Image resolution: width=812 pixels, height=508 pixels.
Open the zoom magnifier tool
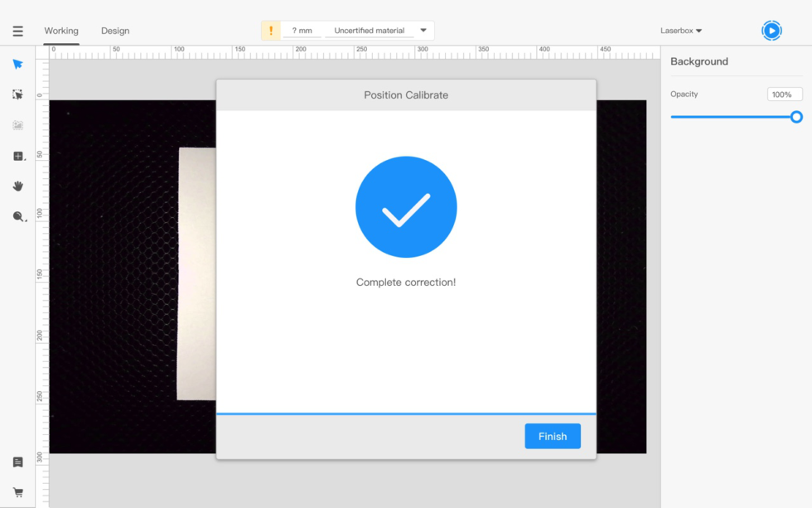[18, 216]
